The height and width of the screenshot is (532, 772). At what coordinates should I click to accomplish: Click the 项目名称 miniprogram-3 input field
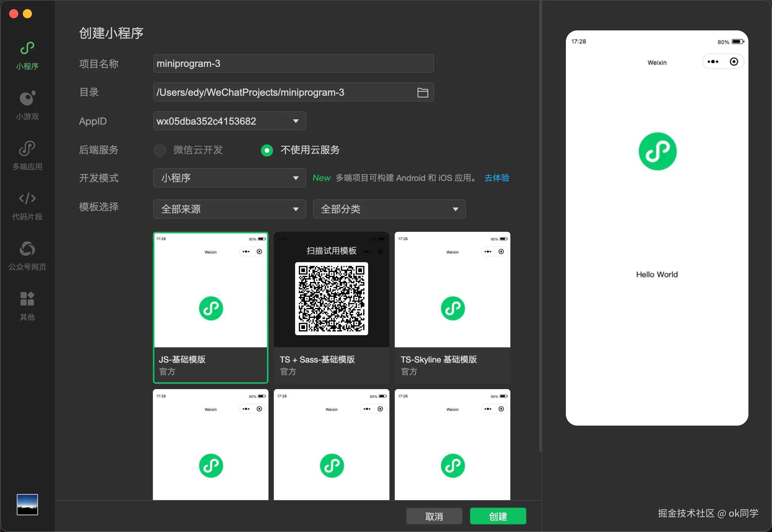click(x=293, y=63)
